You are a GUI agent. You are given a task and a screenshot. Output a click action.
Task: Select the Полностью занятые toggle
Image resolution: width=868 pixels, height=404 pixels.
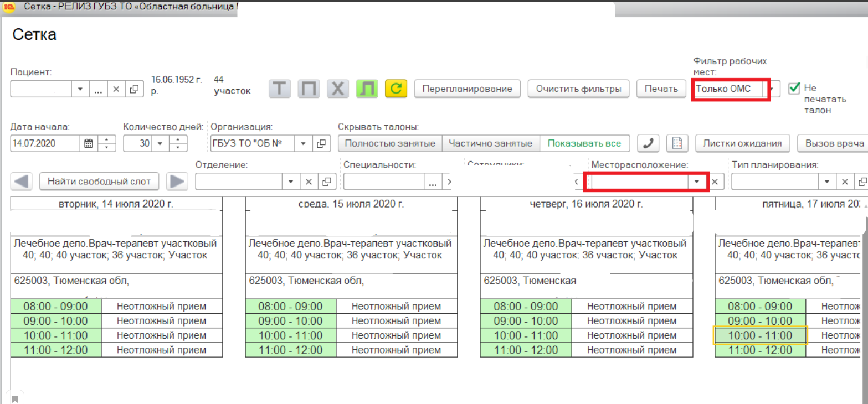pyautogui.click(x=390, y=143)
